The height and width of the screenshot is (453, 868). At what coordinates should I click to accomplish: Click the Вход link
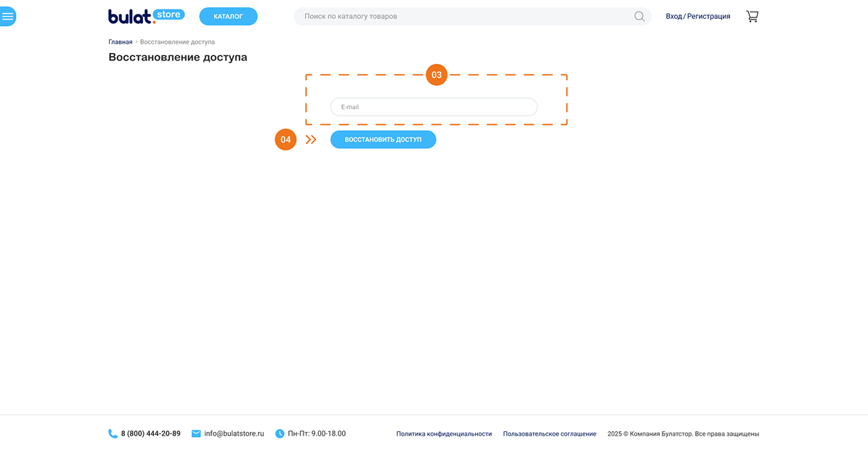pos(673,16)
